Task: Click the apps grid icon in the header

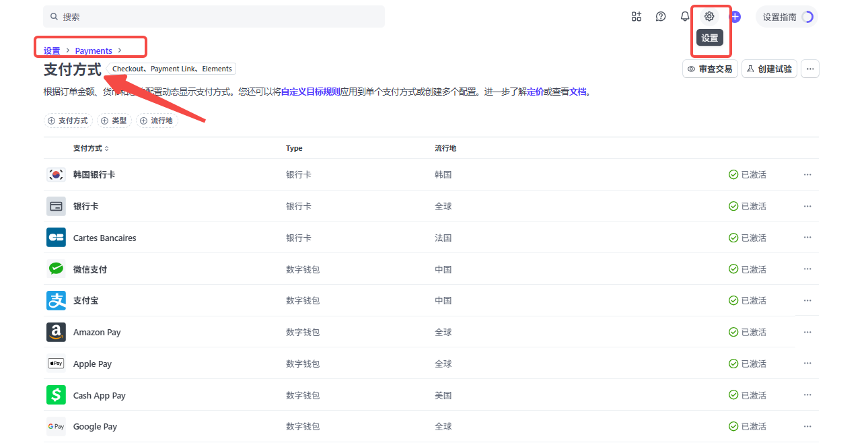Action: coord(636,16)
